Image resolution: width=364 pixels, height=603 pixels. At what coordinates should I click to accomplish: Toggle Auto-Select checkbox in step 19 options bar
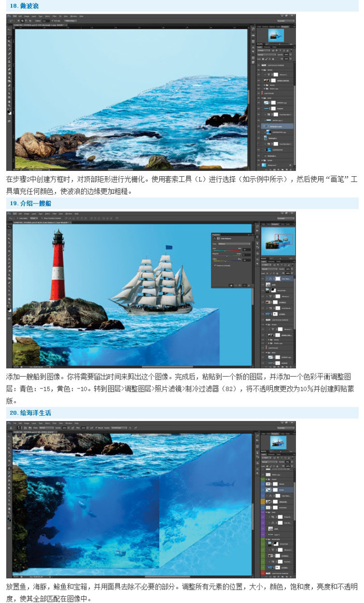(x=18, y=218)
